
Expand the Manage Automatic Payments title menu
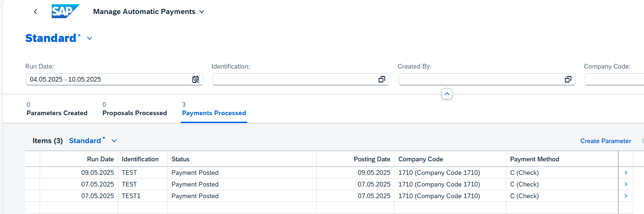[x=202, y=12]
